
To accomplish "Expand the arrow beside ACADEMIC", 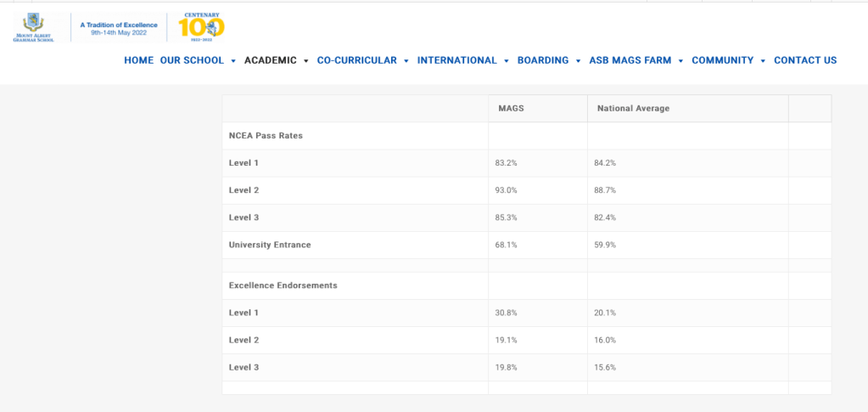I will [306, 61].
